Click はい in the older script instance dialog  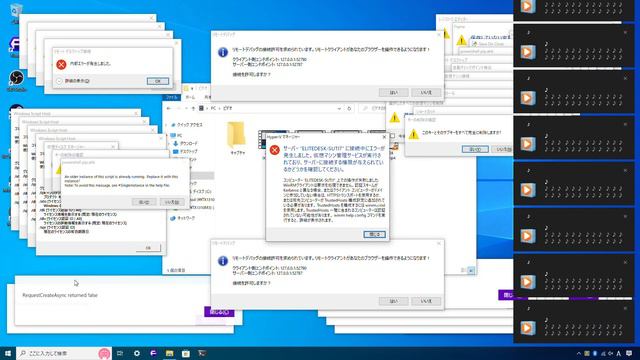coord(144,202)
